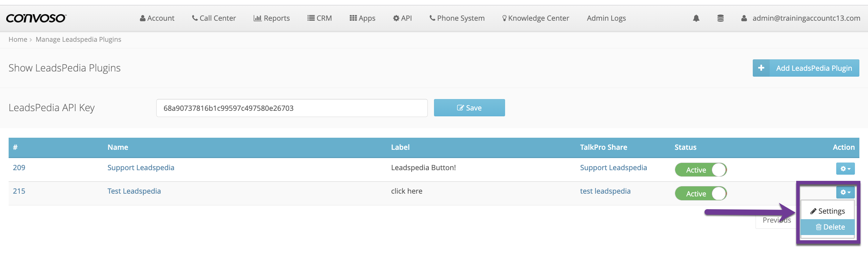This screenshot has height=263, width=868.
Task: Open the notifications bell icon
Action: (696, 18)
